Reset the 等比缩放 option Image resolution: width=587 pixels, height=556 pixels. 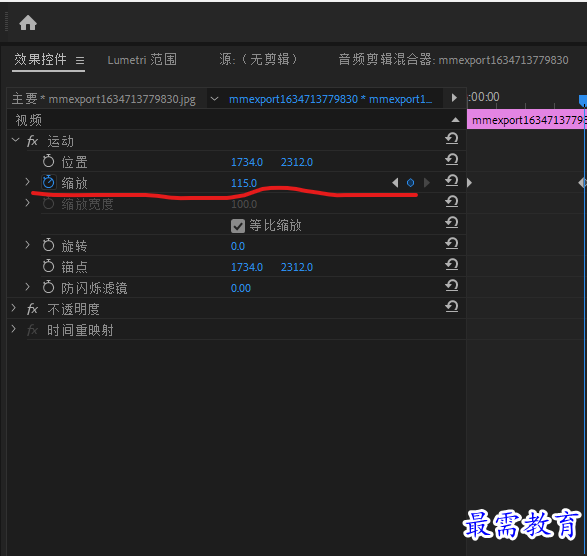[x=452, y=222]
